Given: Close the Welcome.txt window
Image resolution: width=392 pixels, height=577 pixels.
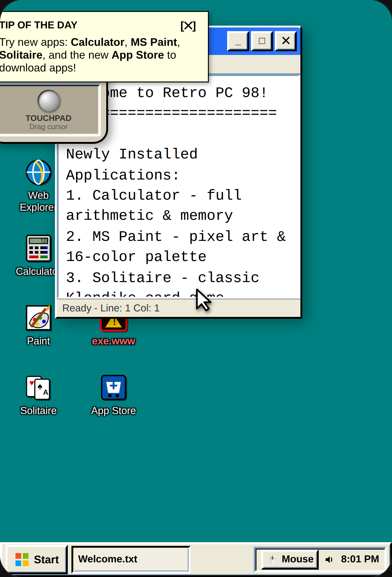Looking at the screenshot, I should coord(286,41).
